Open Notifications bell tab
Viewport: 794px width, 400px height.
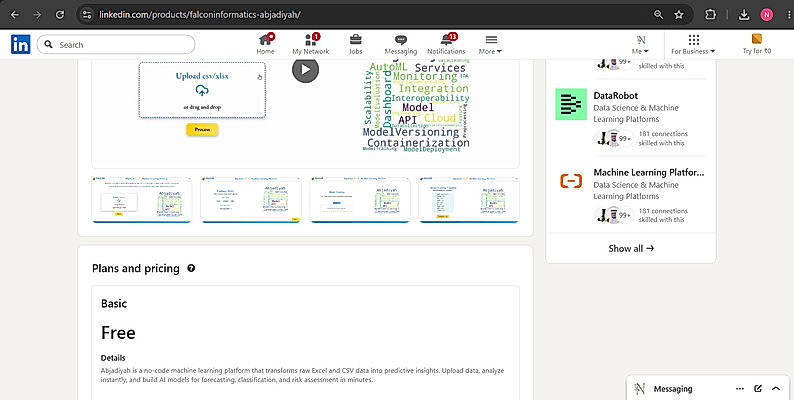pyautogui.click(x=446, y=44)
